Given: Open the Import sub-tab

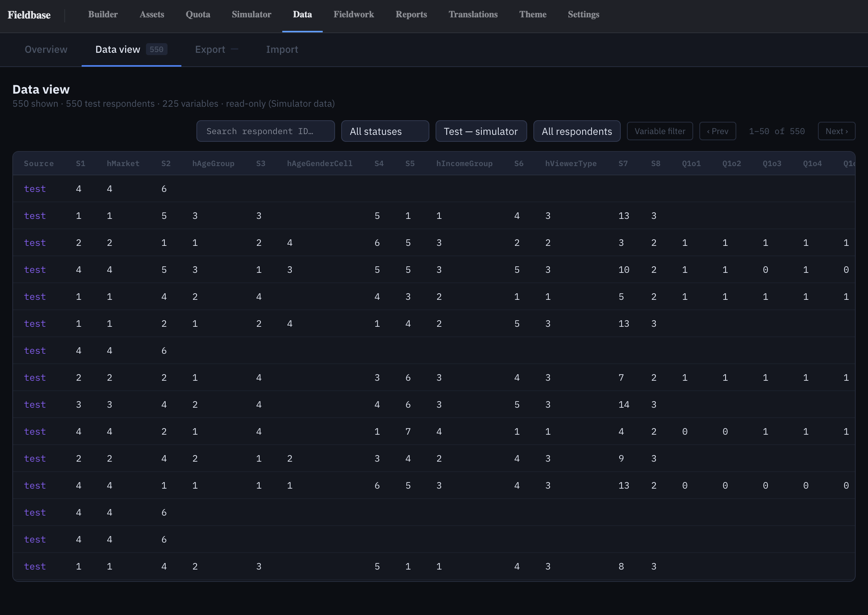Looking at the screenshot, I should click(x=282, y=49).
